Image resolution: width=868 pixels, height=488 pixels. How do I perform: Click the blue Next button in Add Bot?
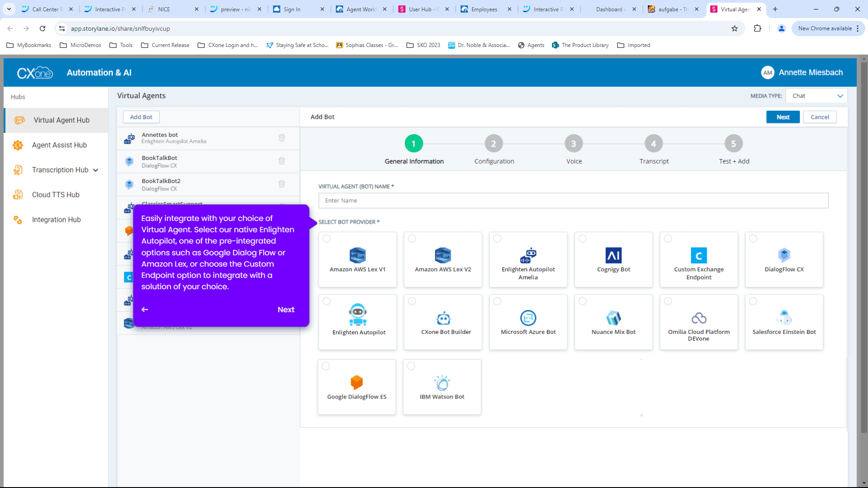tap(783, 117)
